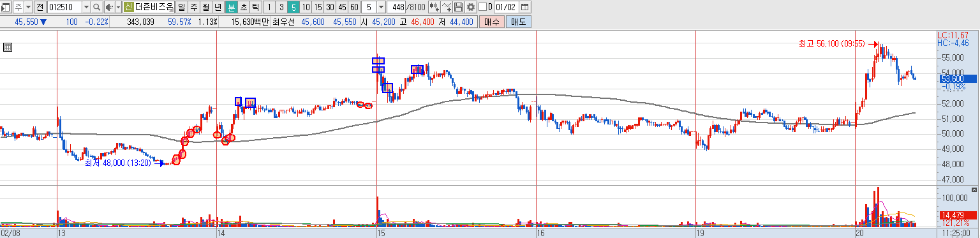Screen dimensions: 980x238
Task: Click the 15 date marker on time axis
Action: tap(381, 234)
